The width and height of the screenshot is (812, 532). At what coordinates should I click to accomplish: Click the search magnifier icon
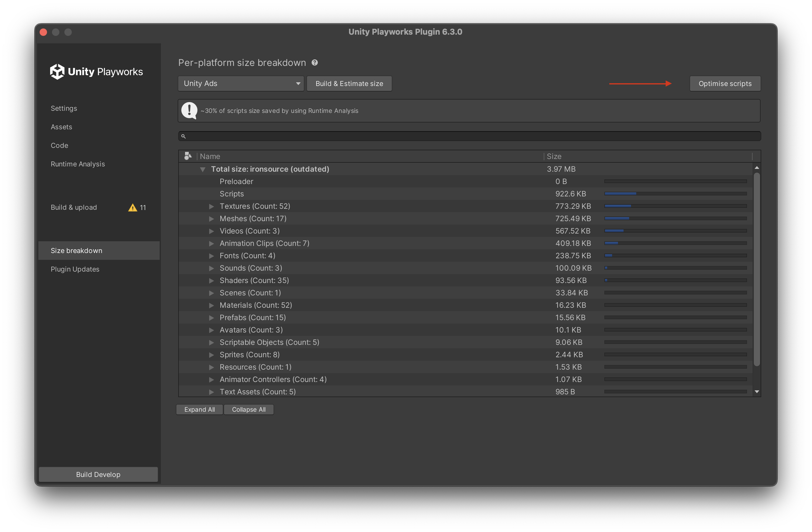pos(183,136)
